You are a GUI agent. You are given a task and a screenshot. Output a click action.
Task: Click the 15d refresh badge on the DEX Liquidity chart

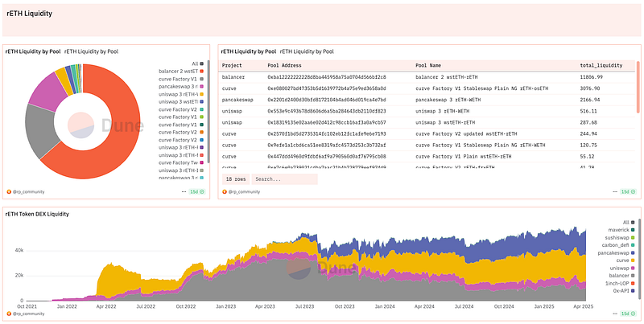629,314
